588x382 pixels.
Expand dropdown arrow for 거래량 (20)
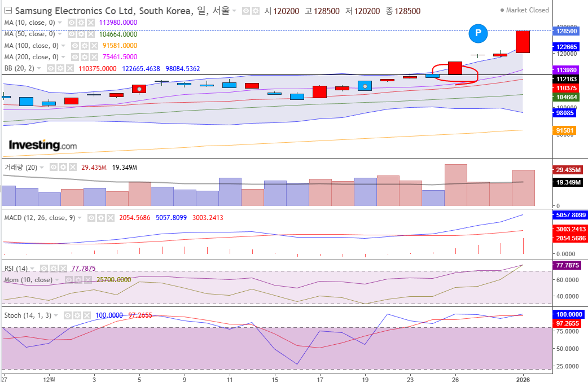pyautogui.click(x=42, y=167)
